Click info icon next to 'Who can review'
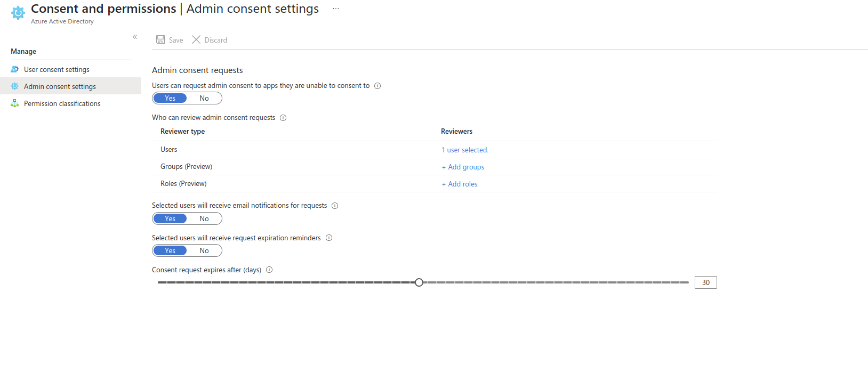Screen dimensions: 868x373 pos(283,118)
